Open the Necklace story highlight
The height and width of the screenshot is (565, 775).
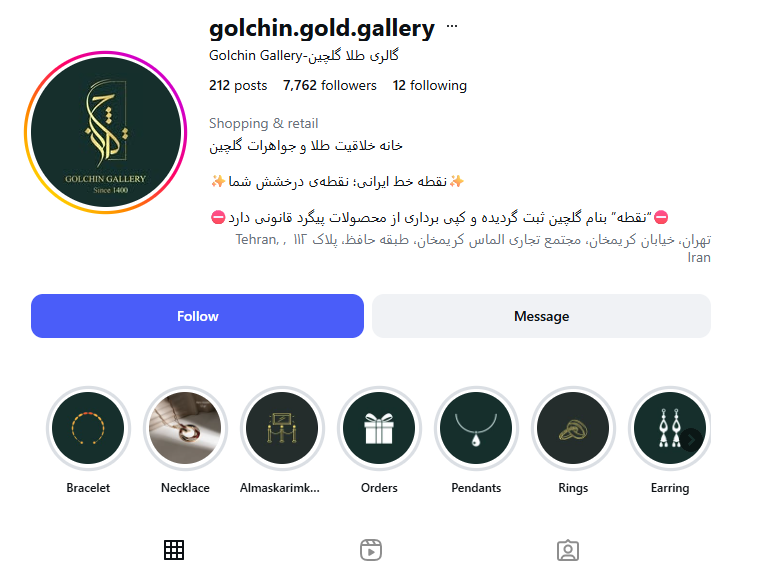[185, 428]
